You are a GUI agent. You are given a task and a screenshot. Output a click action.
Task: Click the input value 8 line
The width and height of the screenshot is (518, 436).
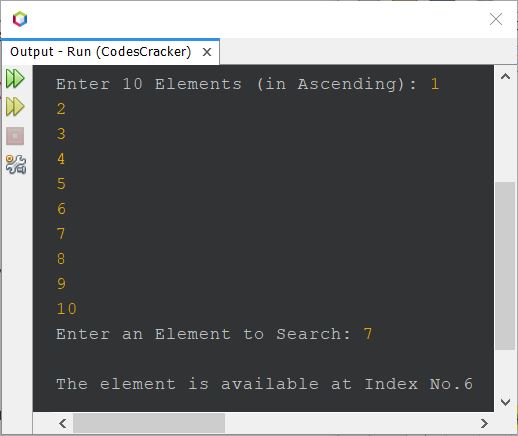[61, 259]
